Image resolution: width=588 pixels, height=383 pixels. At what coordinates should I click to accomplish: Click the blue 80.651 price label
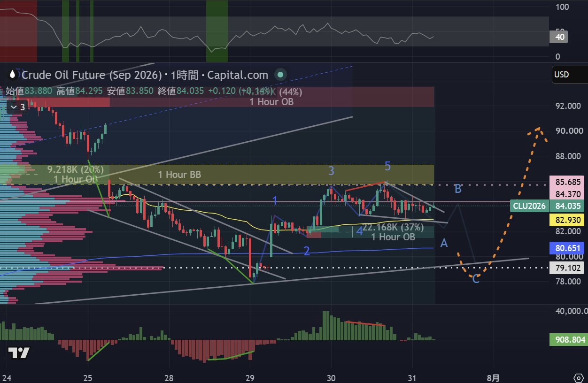(568, 248)
